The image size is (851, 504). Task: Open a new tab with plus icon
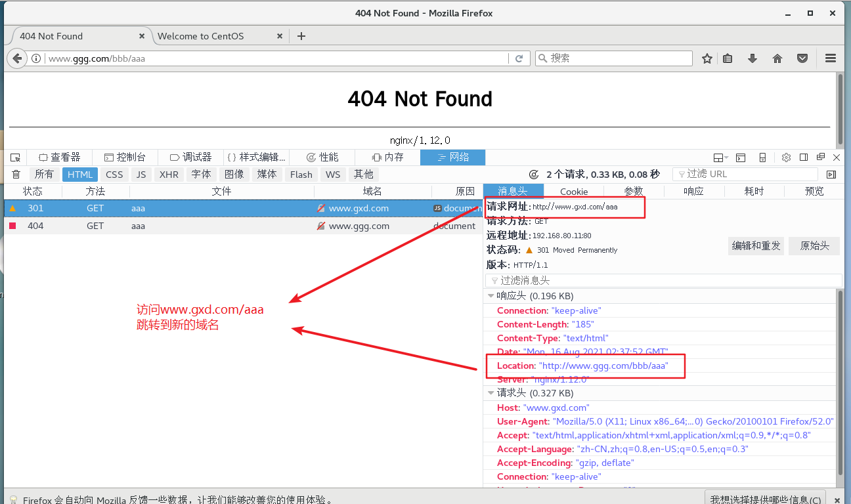pyautogui.click(x=301, y=36)
